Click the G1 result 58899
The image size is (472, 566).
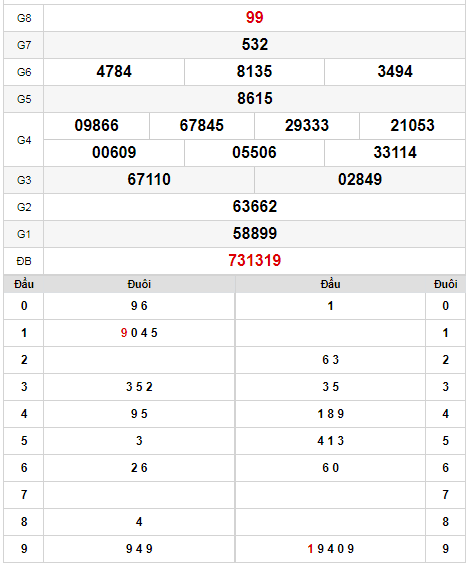pyautogui.click(x=254, y=234)
